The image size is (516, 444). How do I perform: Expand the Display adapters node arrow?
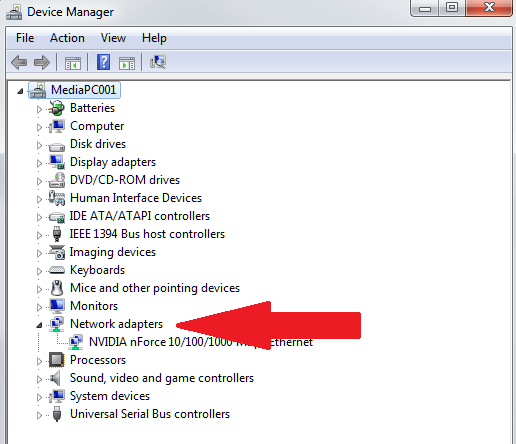(x=39, y=163)
